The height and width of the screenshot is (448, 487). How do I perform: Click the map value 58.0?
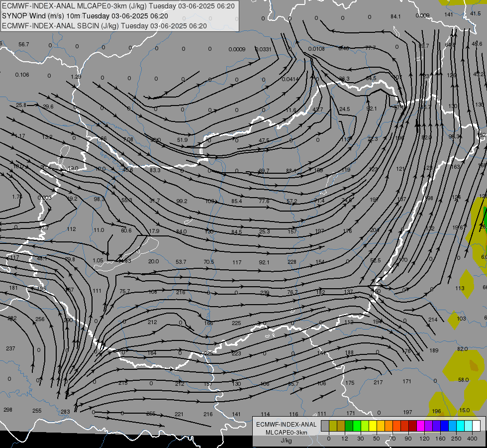[464, 380]
